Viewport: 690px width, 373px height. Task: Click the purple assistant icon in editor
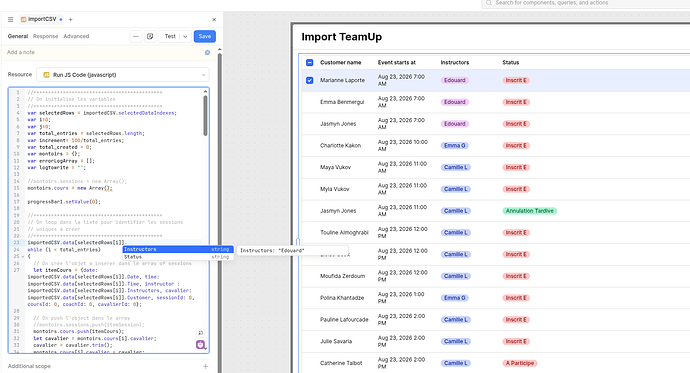click(200, 345)
